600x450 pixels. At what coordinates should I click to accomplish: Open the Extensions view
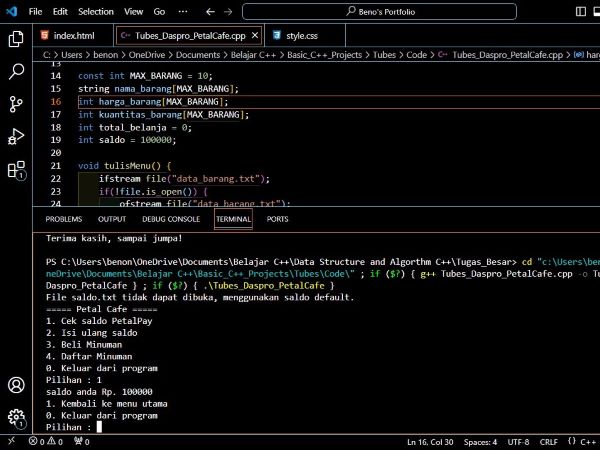pyautogui.click(x=16, y=170)
